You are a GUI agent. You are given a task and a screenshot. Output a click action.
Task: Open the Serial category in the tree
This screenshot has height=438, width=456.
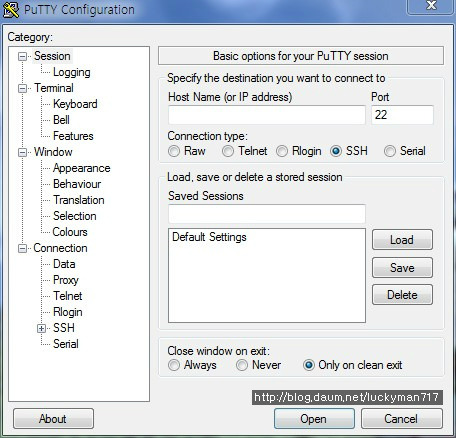pos(66,344)
